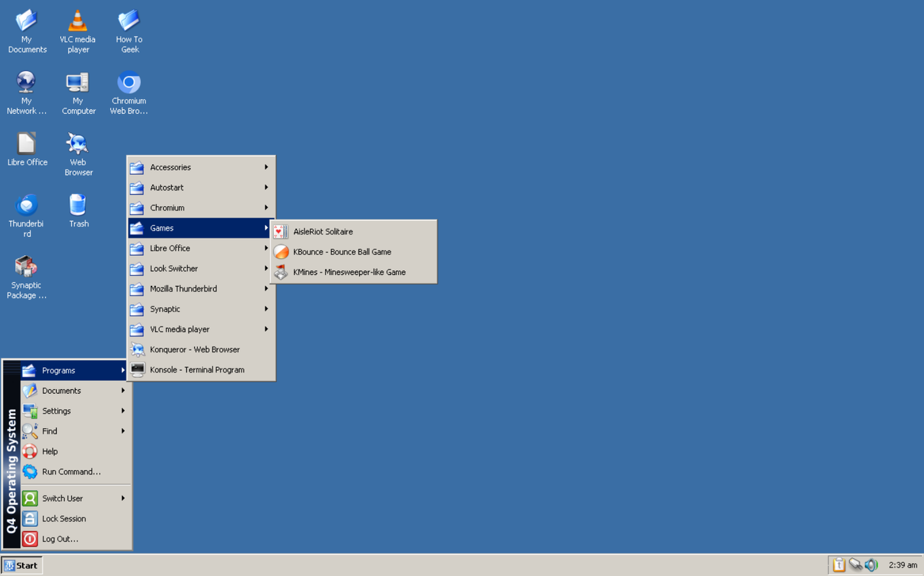Launch KMines - Minesweeper-like Game
The image size is (924, 576).
[353, 272]
